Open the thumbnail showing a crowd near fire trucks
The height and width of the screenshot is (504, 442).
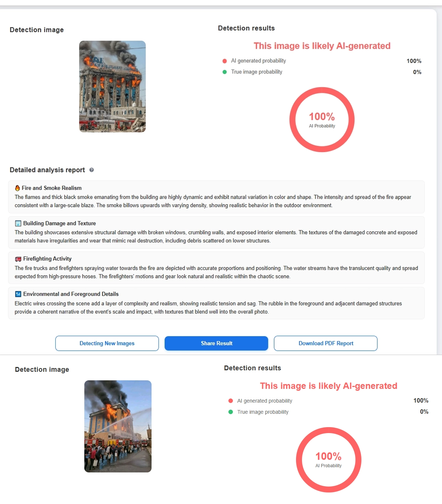click(x=118, y=426)
